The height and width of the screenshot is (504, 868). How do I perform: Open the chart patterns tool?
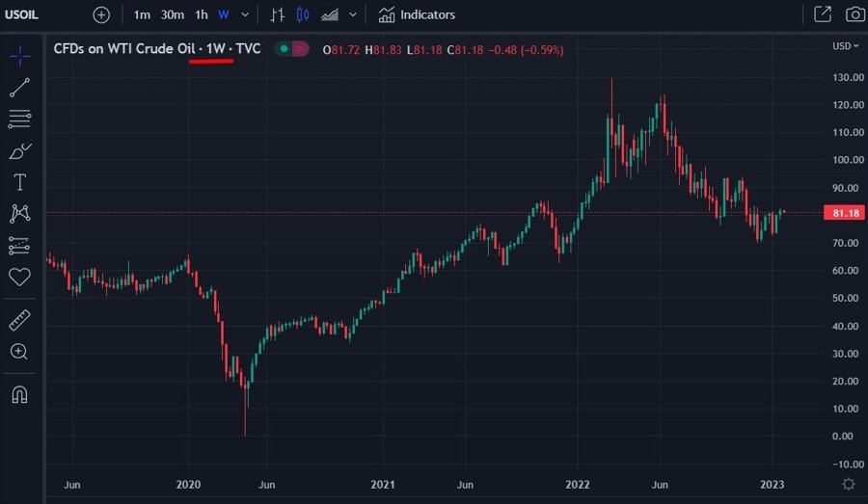coord(19,214)
